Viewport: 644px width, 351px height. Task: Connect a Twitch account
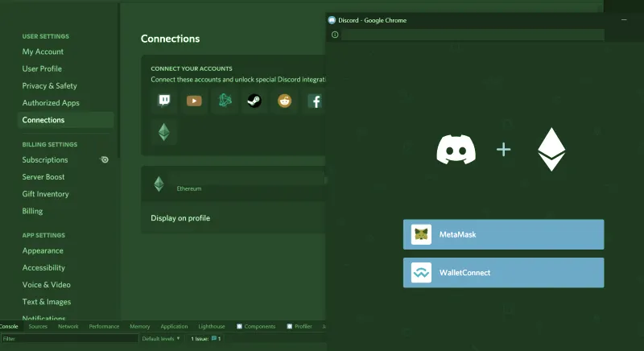tap(164, 101)
